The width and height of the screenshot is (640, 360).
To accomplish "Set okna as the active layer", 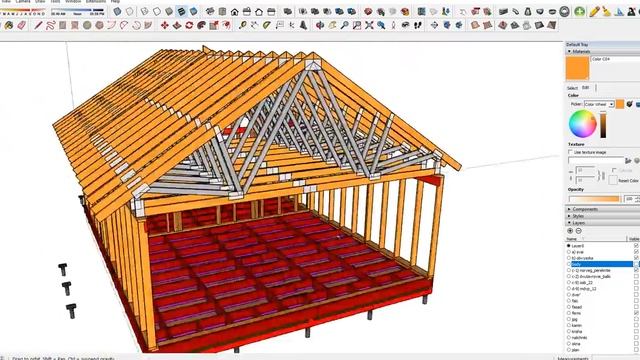I will (x=569, y=344).
